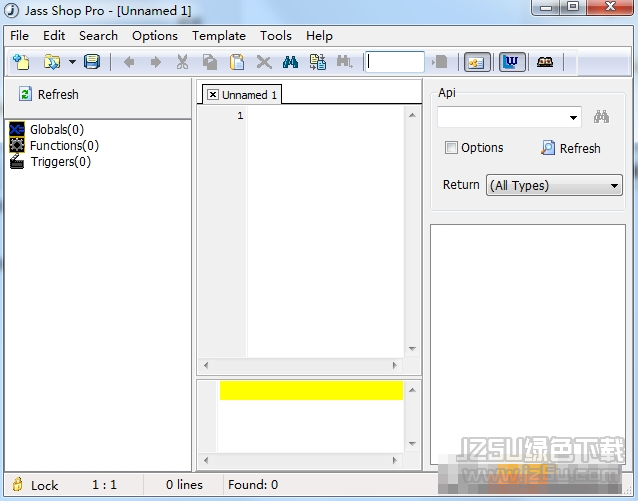Click the Globals X= icon
The image size is (638, 501).
[17, 129]
